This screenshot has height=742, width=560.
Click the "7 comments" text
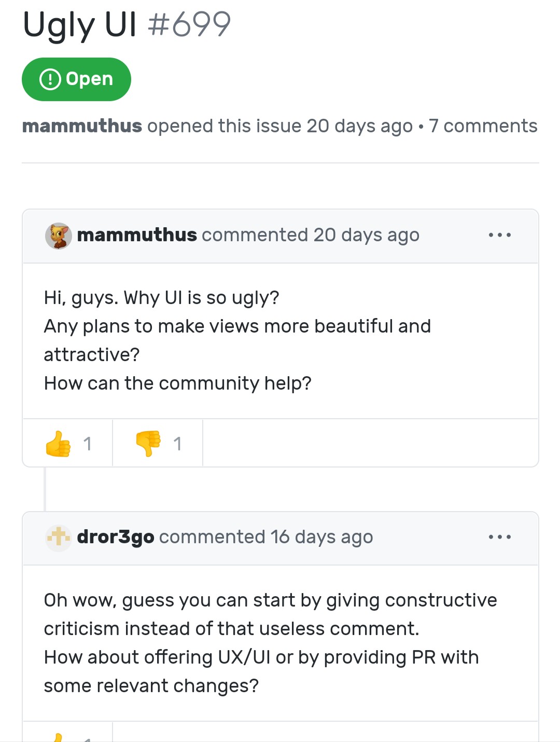pos(483,126)
